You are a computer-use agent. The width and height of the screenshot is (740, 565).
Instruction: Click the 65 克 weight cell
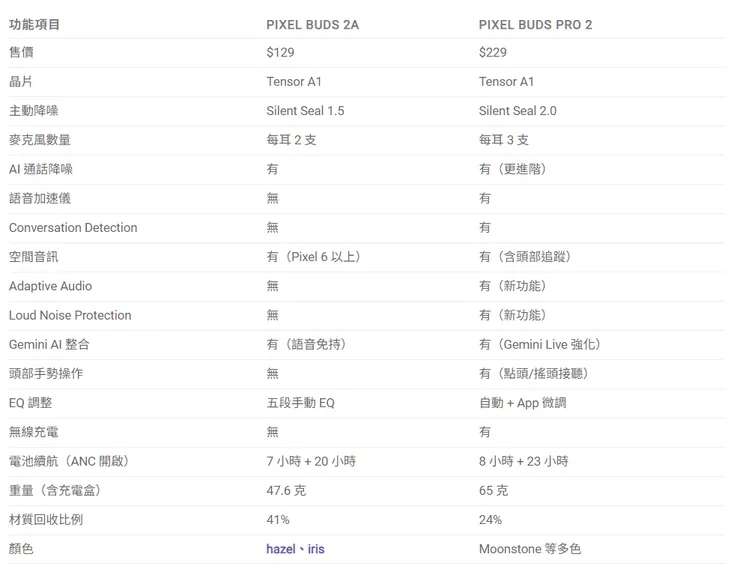click(493, 490)
